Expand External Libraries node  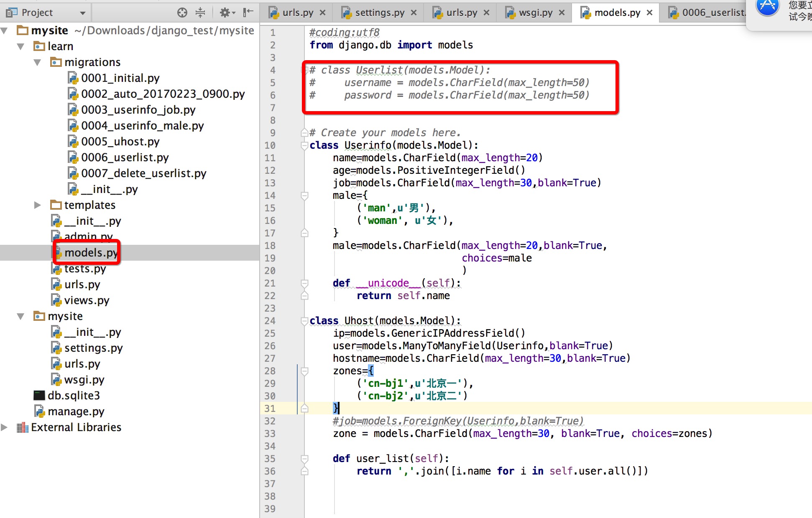point(4,427)
